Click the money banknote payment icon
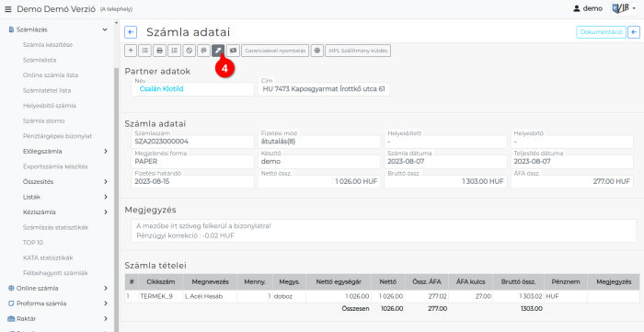The height and width of the screenshot is (332, 644). 233,51
